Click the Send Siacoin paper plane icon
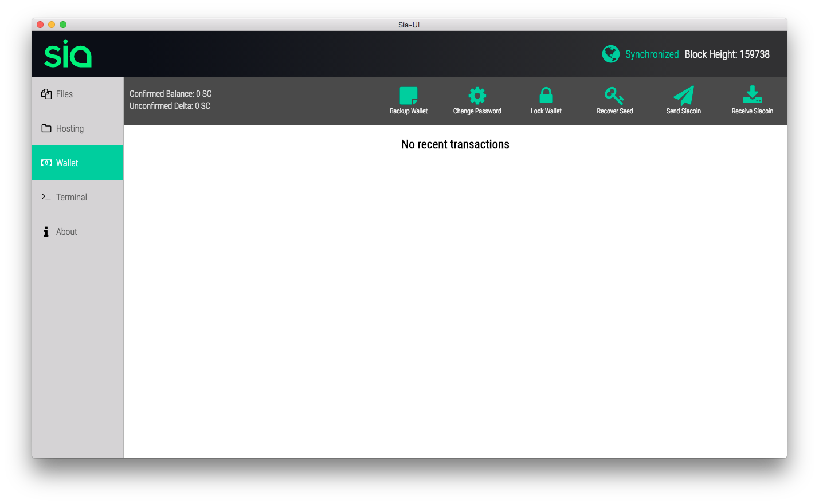819x504 pixels. pyautogui.click(x=684, y=96)
